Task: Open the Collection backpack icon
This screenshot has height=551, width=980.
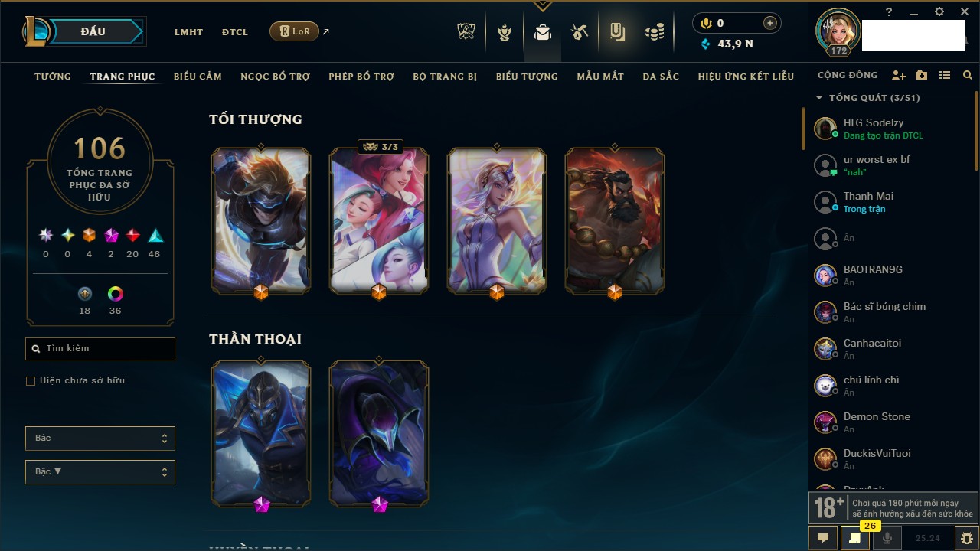Action: [x=543, y=32]
